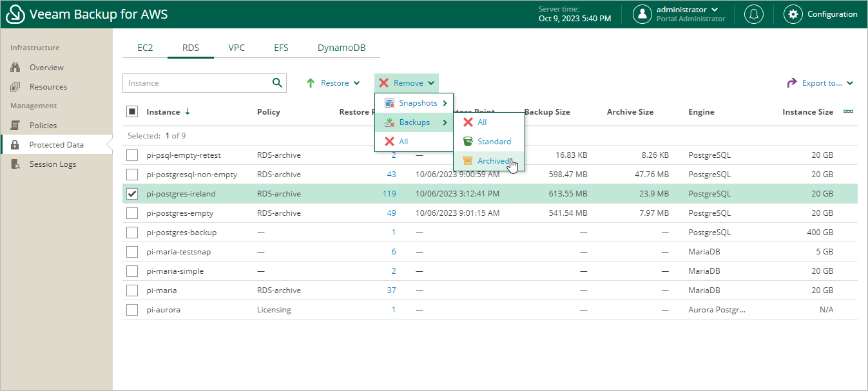The width and height of the screenshot is (868, 391).
Task: Open the column chooser icon
Action: coord(849,111)
